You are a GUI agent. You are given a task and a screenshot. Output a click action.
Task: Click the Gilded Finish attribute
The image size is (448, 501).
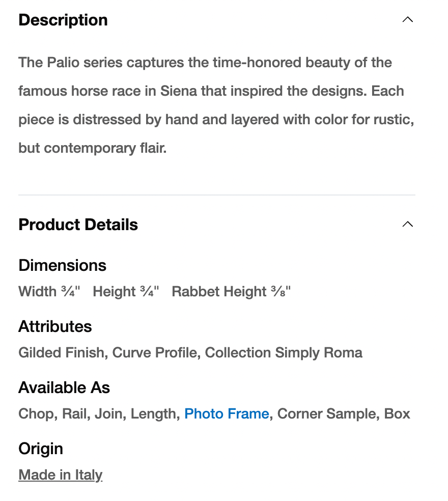(x=61, y=352)
